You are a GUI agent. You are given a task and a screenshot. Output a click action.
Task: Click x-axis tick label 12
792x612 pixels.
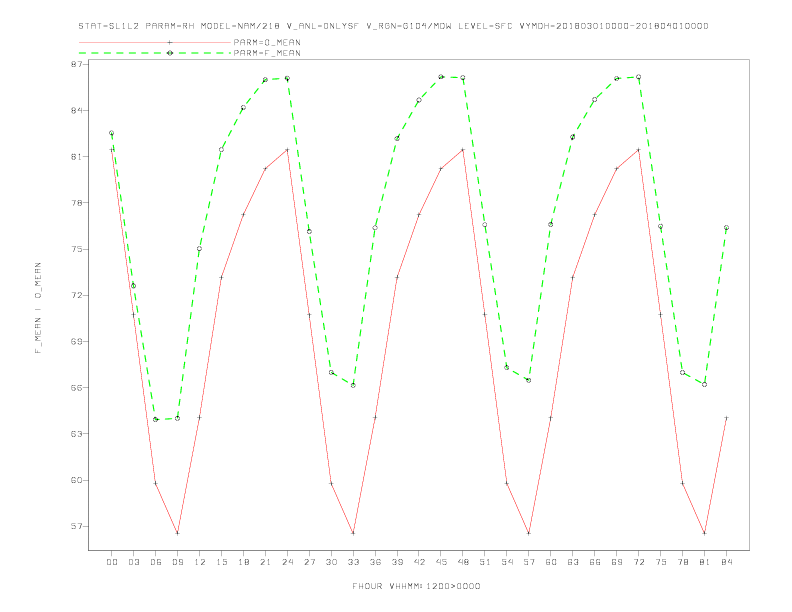click(x=200, y=562)
